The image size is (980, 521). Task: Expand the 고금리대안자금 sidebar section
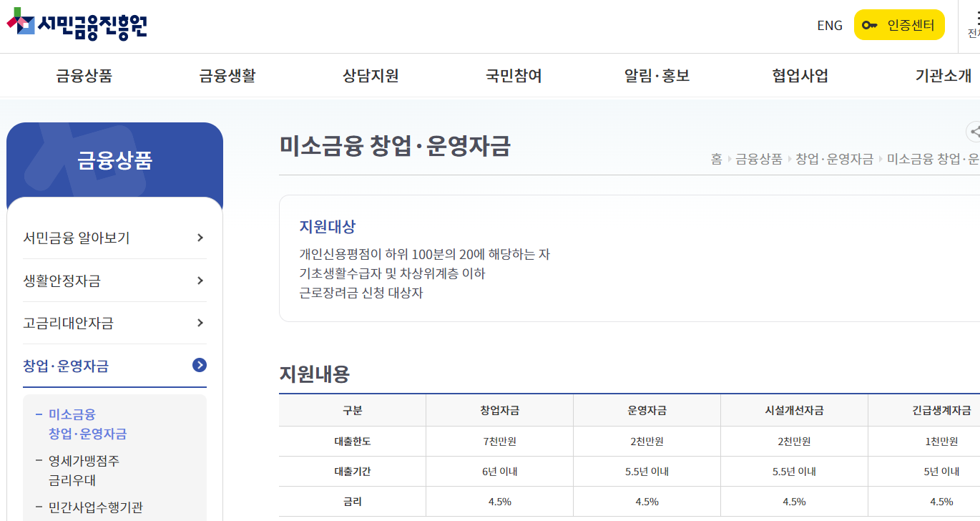point(114,323)
